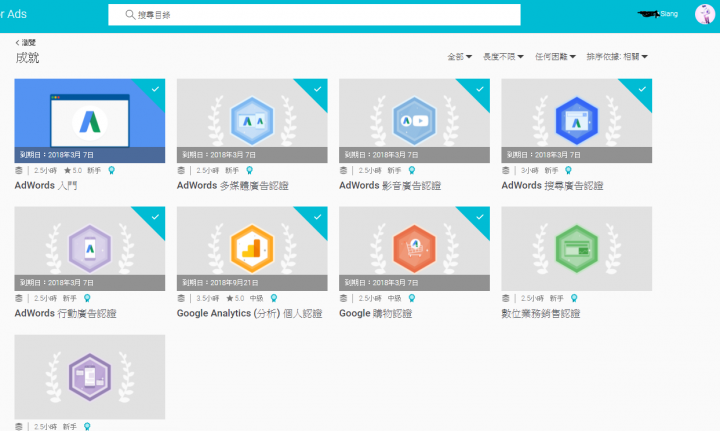
Task: Click the AdWords 多媒體廣告認證 title link
Action: [233, 185]
